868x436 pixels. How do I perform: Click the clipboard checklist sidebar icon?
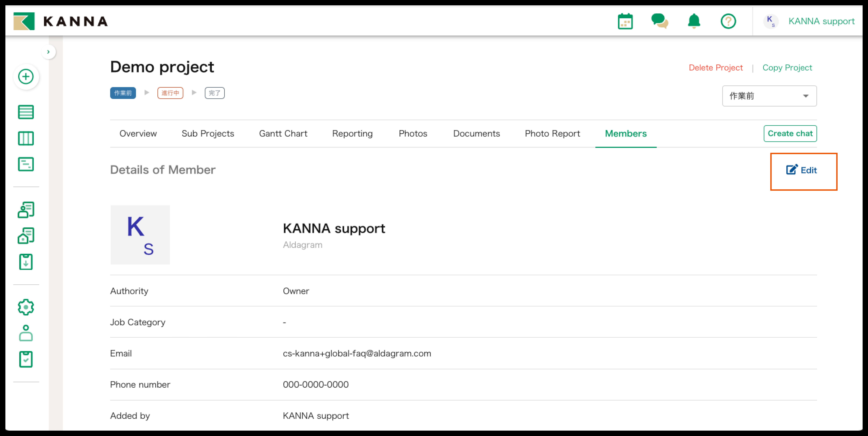(x=26, y=359)
